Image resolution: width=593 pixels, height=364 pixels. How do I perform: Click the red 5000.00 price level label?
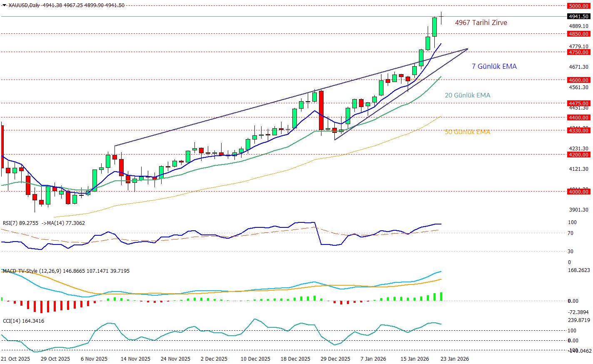(578, 6)
